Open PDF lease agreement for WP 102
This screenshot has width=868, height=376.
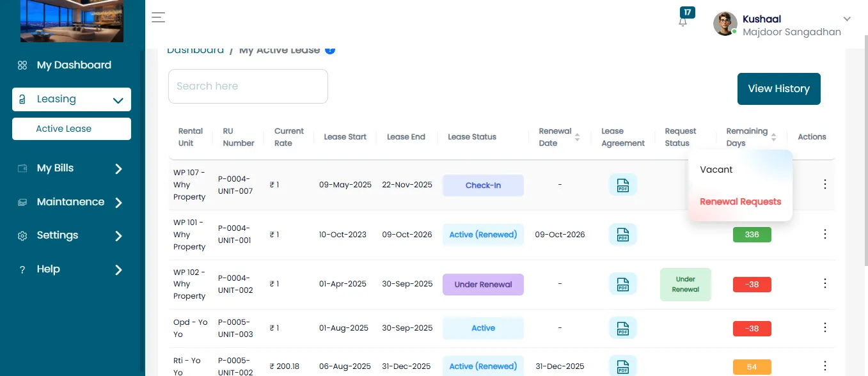(623, 284)
